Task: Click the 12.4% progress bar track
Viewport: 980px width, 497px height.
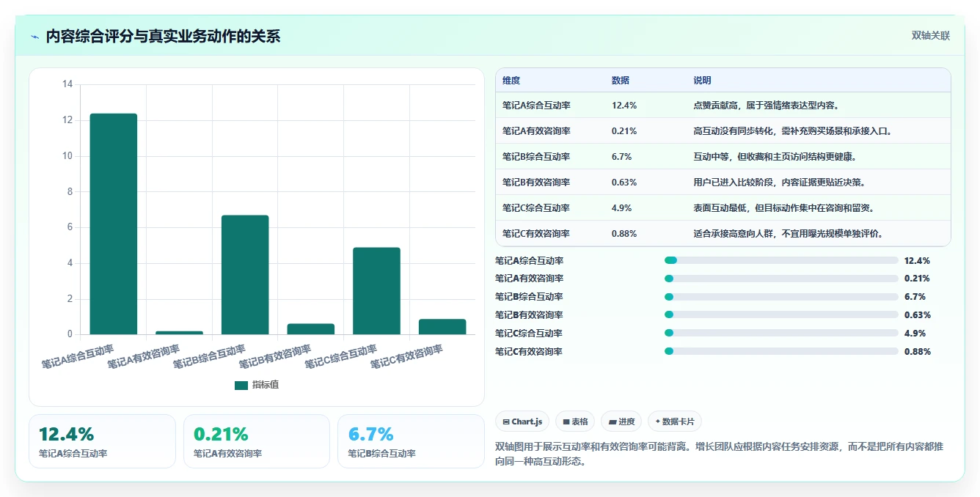Action: (x=781, y=260)
